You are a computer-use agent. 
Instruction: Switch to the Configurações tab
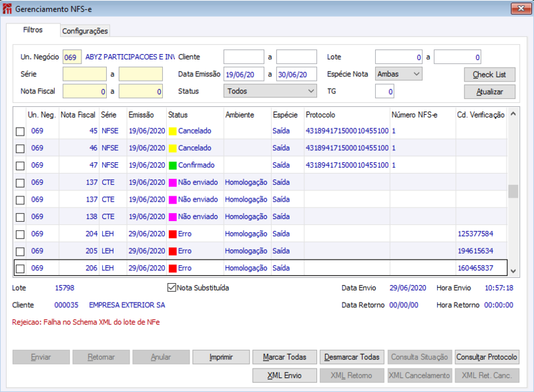pos(85,31)
